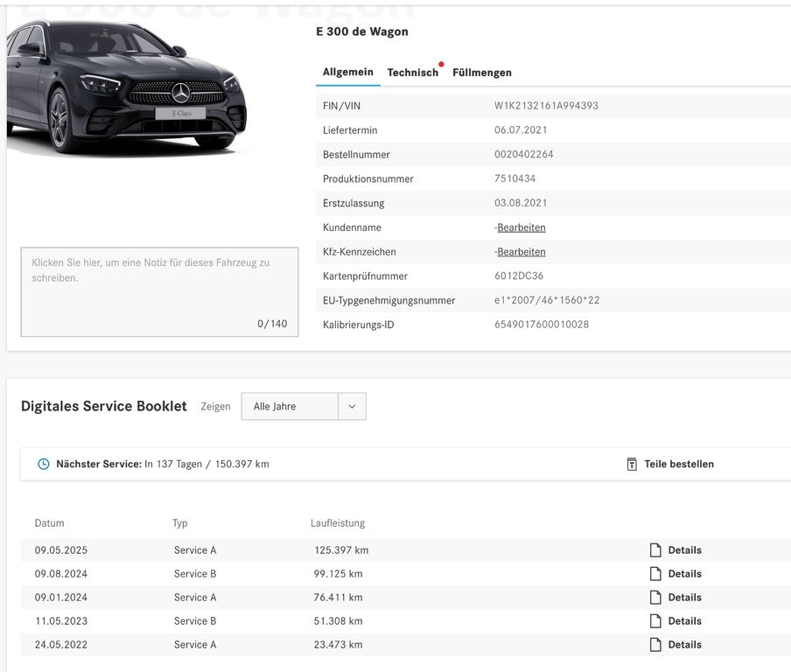791x672 pixels.
Task: Click document icon for 09.05.2025 Service A
Action: coord(654,550)
